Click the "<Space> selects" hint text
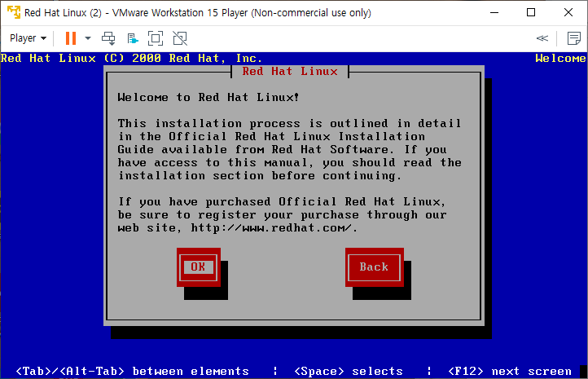 [349, 372]
